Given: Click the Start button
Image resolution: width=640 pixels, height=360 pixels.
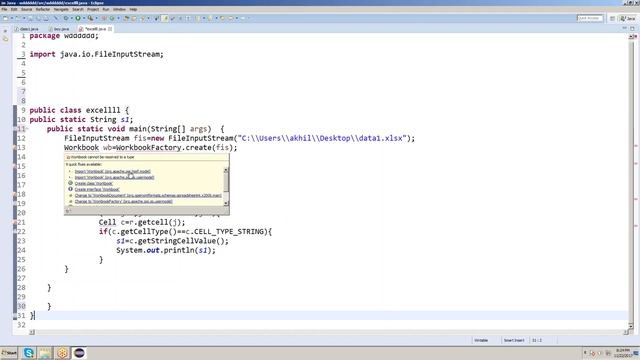Looking at the screenshot, I should click(9, 353).
